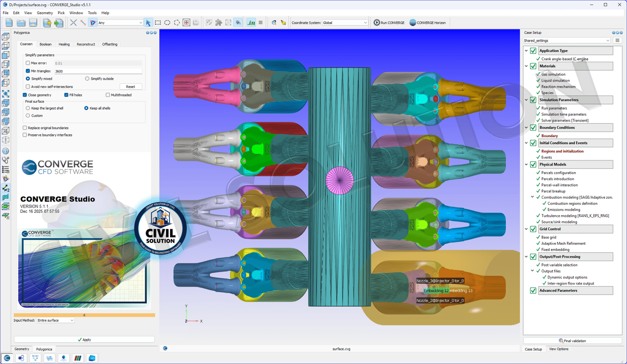Image resolution: width=627 pixels, height=364 pixels.
Task: Open the Input Method dropdown
Action: (56, 321)
